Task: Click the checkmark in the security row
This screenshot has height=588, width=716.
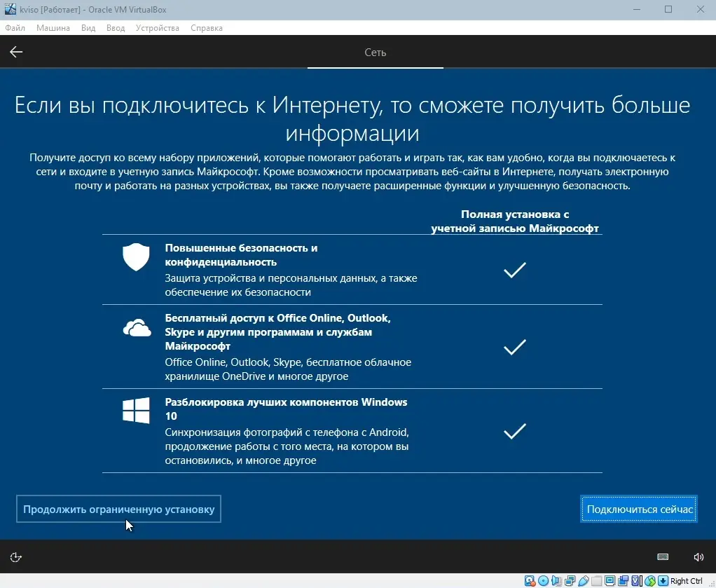Action: tap(515, 270)
